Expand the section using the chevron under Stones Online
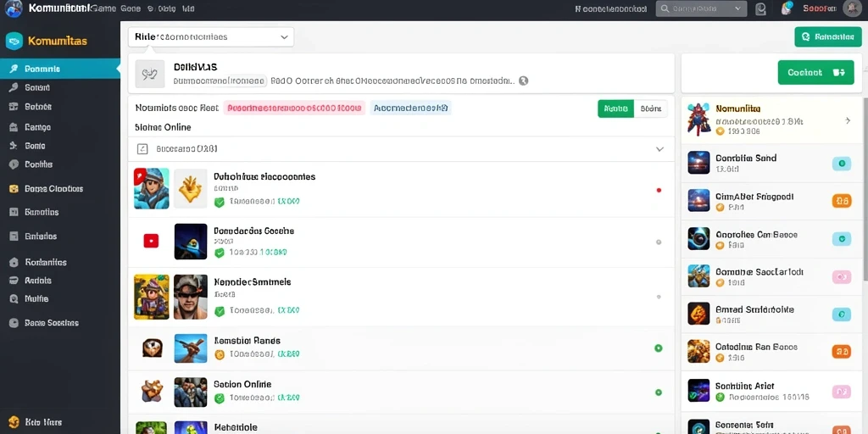 click(x=659, y=149)
